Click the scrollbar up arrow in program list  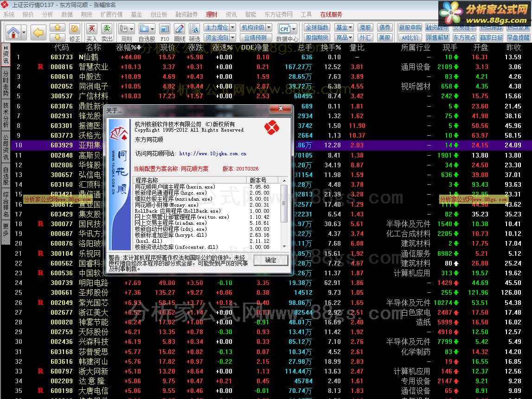(284, 180)
